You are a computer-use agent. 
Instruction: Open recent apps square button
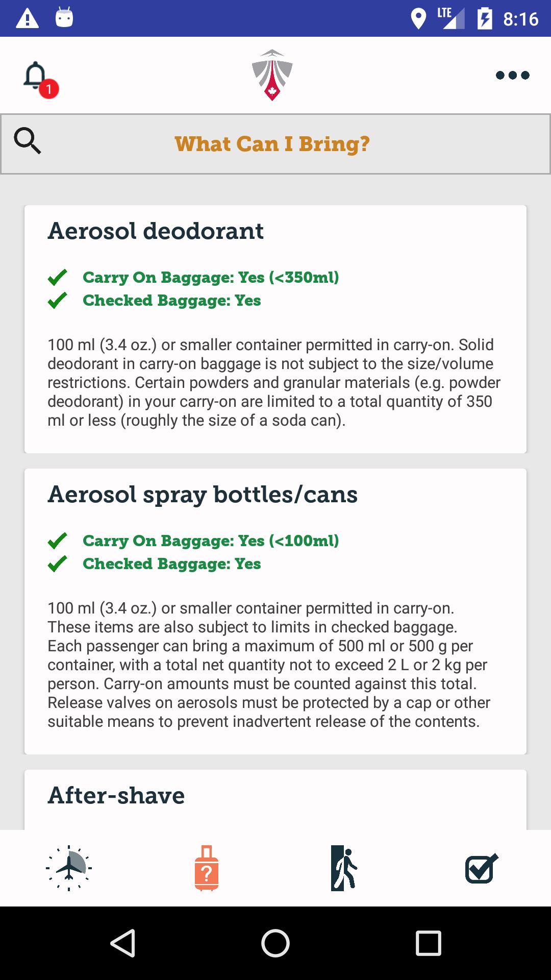click(x=428, y=943)
